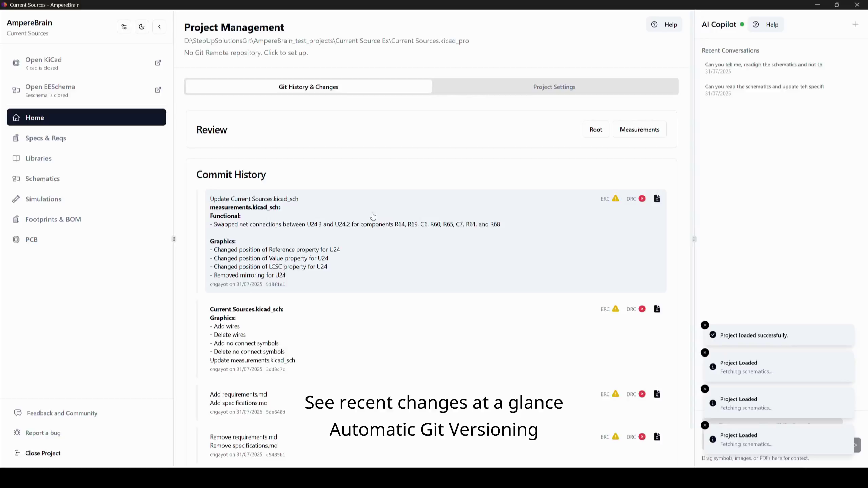Open file preview icon for commit c5485b1

657,437
